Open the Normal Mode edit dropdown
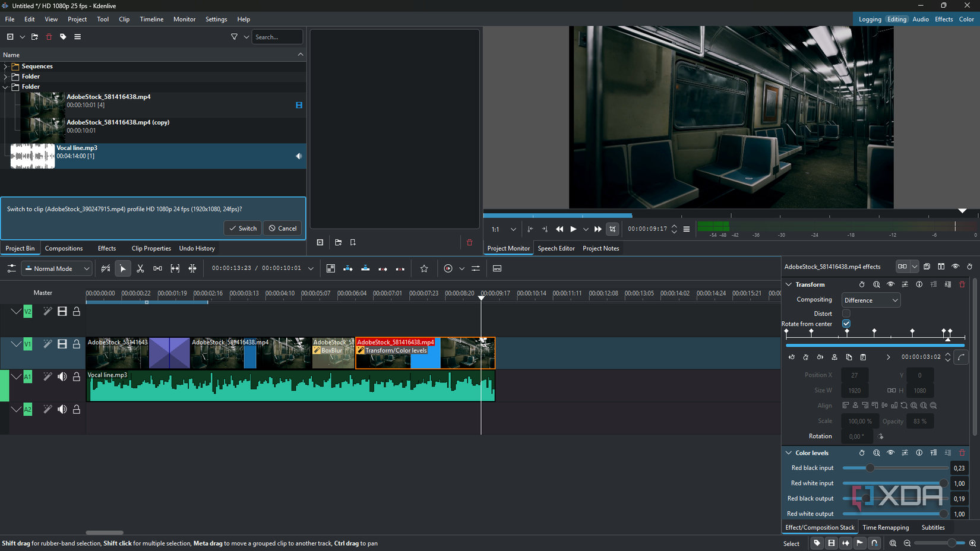980x551 pixels. tap(57, 269)
